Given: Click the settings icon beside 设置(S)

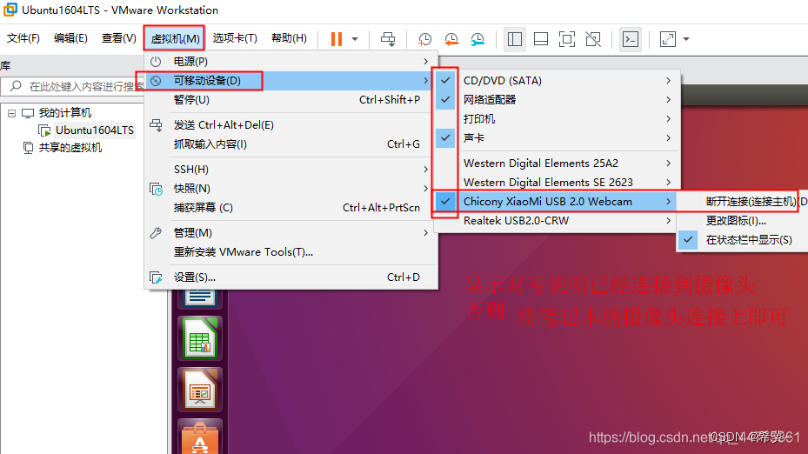Looking at the screenshot, I should point(156,277).
